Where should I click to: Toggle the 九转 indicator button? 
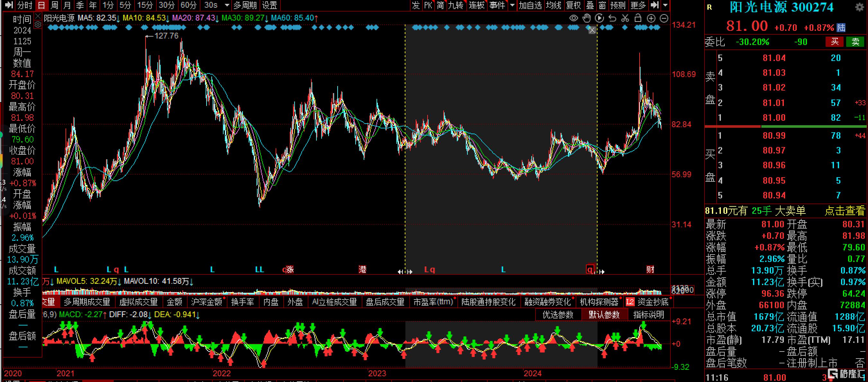[456, 5]
